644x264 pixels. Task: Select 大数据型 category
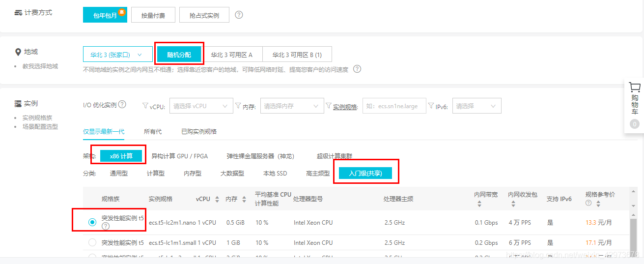232,173
